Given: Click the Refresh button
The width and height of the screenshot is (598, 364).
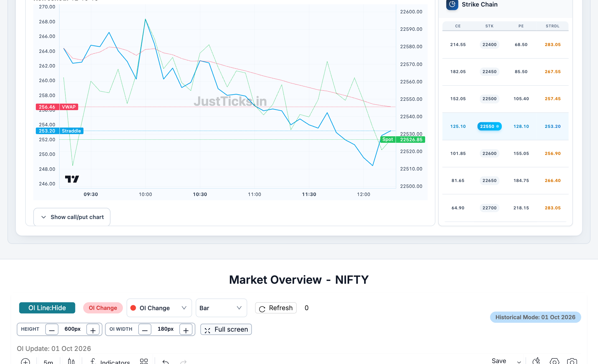Looking at the screenshot, I should (276, 308).
